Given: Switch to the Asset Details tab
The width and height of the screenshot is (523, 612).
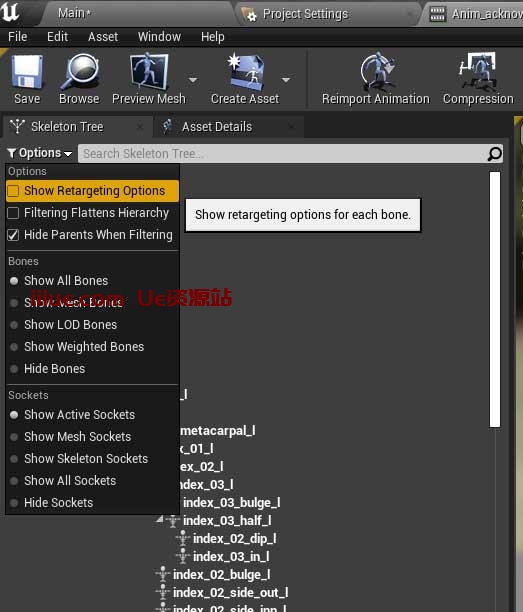Looking at the screenshot, I should [217, 127].
